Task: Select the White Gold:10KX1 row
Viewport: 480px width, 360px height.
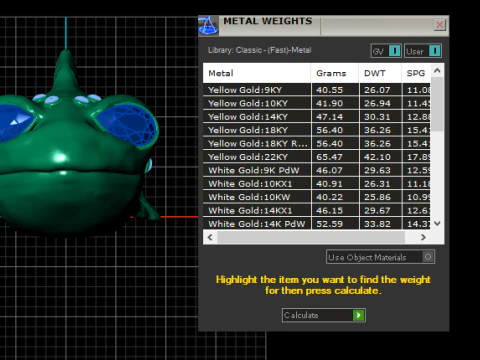Action: click(x=317, y=184)
